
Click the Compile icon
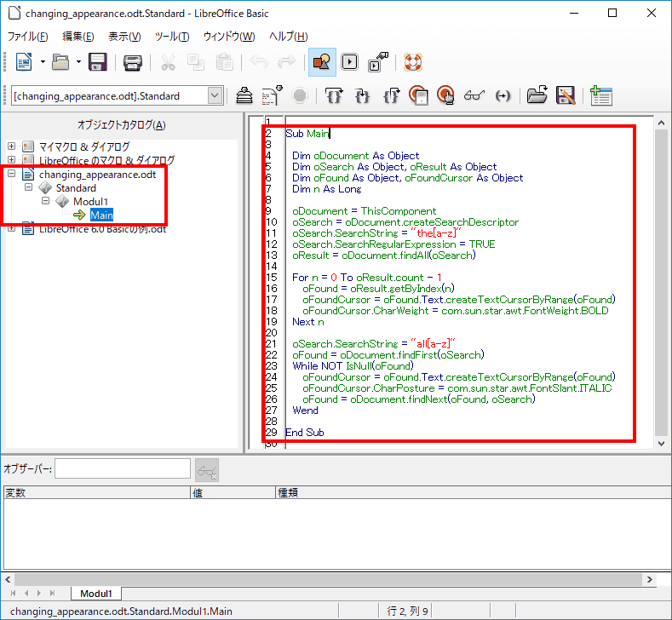click(x=244, y=95)
